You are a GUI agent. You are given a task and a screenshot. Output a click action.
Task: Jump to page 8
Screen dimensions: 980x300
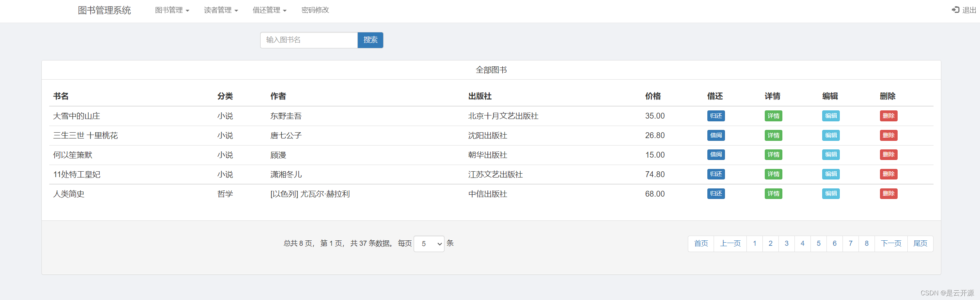[867, 244]
